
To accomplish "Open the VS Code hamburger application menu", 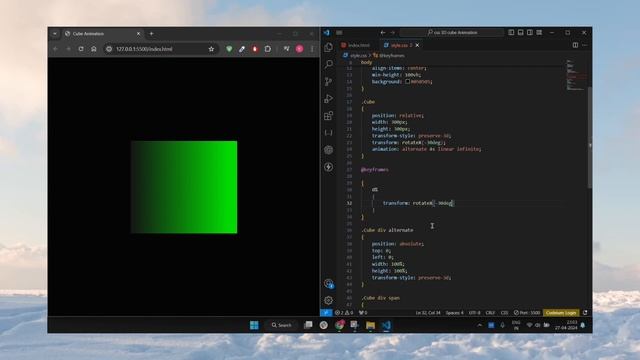I will pos(339,33).
